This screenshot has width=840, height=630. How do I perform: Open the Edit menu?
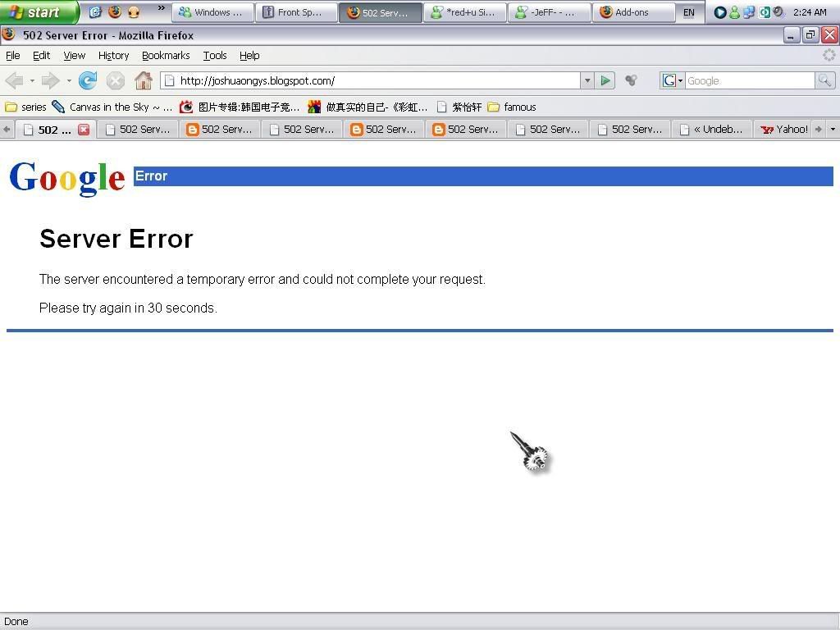coord(41,56)
